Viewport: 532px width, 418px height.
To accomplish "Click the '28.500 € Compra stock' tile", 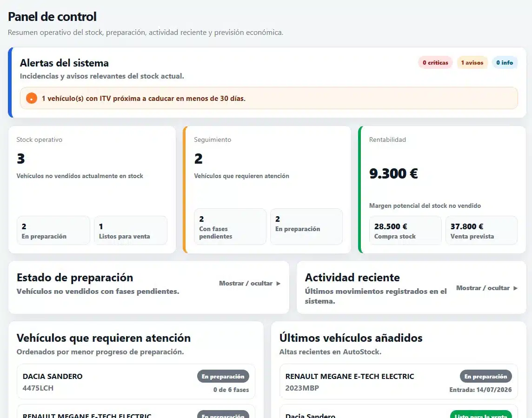I will (x=406, y=230).
